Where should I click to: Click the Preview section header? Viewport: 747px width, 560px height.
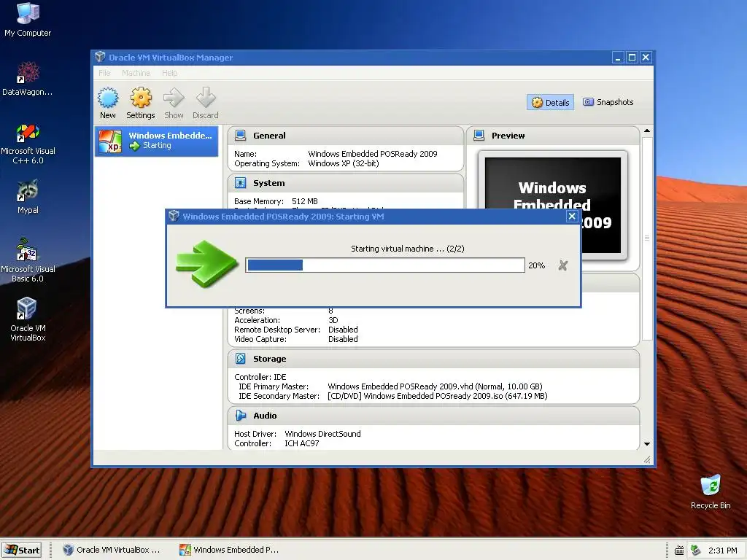pyautogui.click(x=553, y=136)
